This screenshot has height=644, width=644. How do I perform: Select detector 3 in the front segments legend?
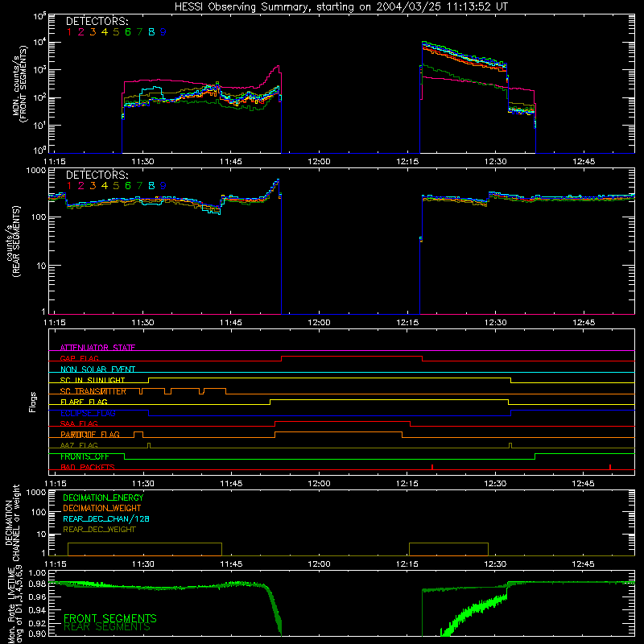pyautogui.click(x=93, y=32)
